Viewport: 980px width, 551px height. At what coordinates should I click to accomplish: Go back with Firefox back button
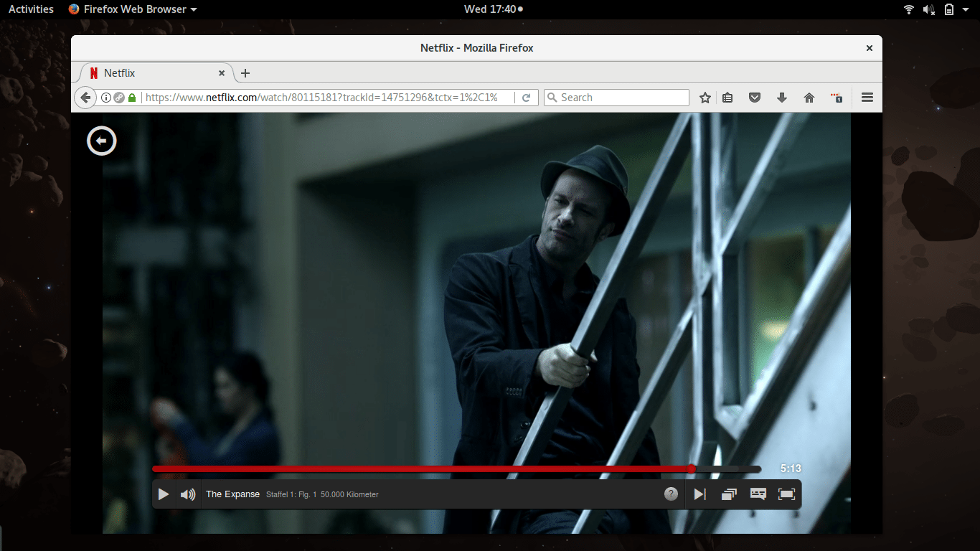click(85, 98)
